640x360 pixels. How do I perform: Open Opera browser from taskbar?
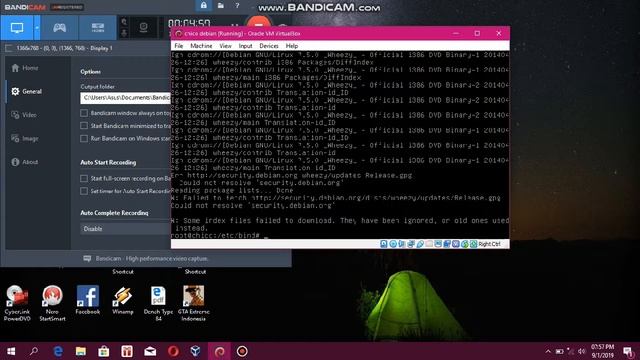click(173, 351)
